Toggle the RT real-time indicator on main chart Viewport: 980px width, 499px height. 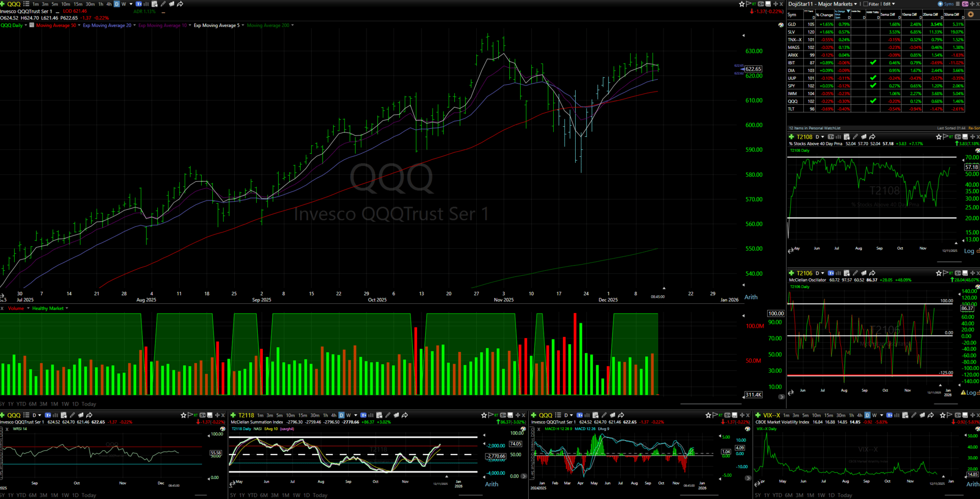tap(754, 4)
